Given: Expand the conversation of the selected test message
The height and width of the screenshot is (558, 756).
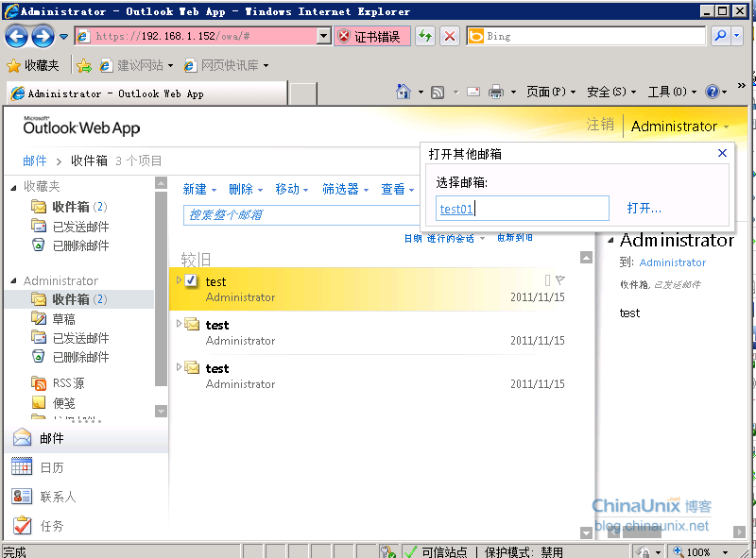Looking at the screenshot, I should pyautogui.click(x=179, y=280).
